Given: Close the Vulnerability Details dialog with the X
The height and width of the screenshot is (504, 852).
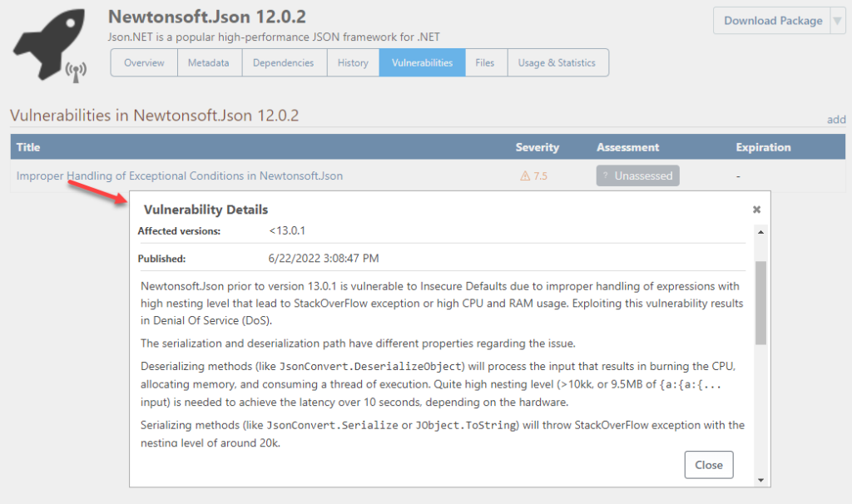Looking at the screenshot, I should [756, 210].
